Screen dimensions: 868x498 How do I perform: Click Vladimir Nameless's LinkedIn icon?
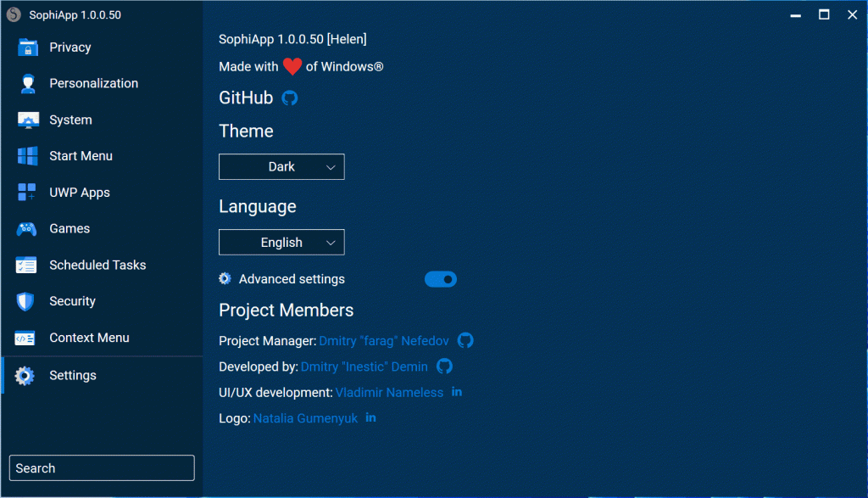click(457, 392)
